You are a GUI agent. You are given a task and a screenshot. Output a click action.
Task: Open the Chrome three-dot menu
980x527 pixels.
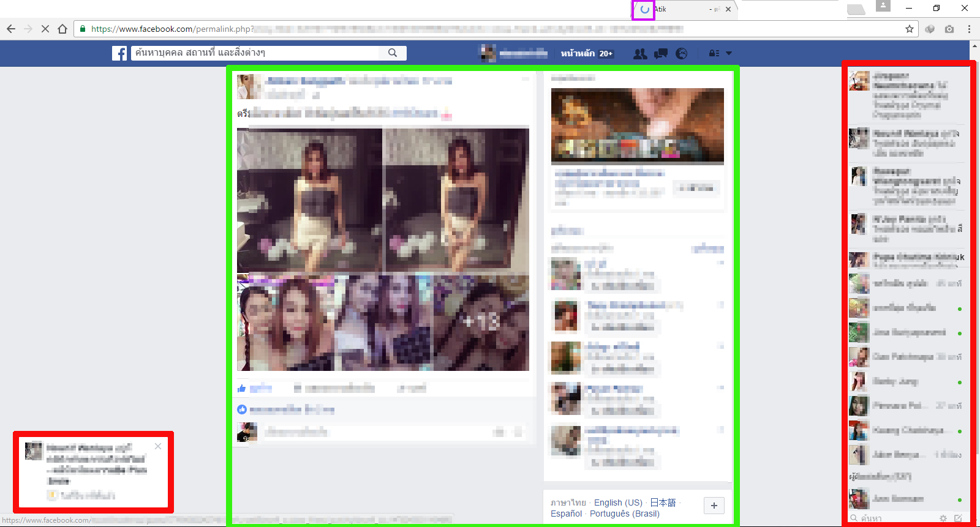click(x=969, y=29)
